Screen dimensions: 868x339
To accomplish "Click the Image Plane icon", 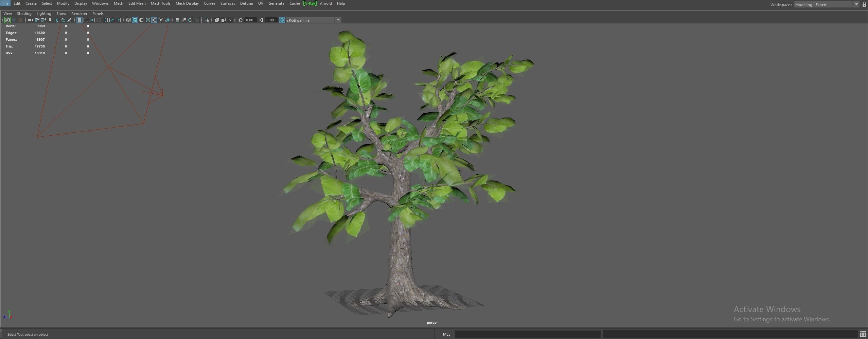I will pos(56,20).
